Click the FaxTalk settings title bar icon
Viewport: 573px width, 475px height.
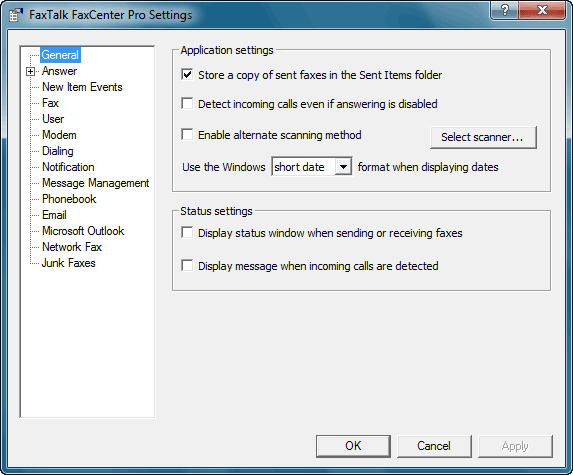pos(16,15)
